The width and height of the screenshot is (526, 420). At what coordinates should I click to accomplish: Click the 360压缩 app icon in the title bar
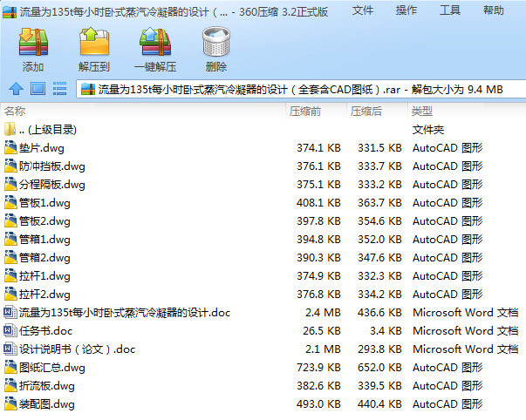coord(10,12)
